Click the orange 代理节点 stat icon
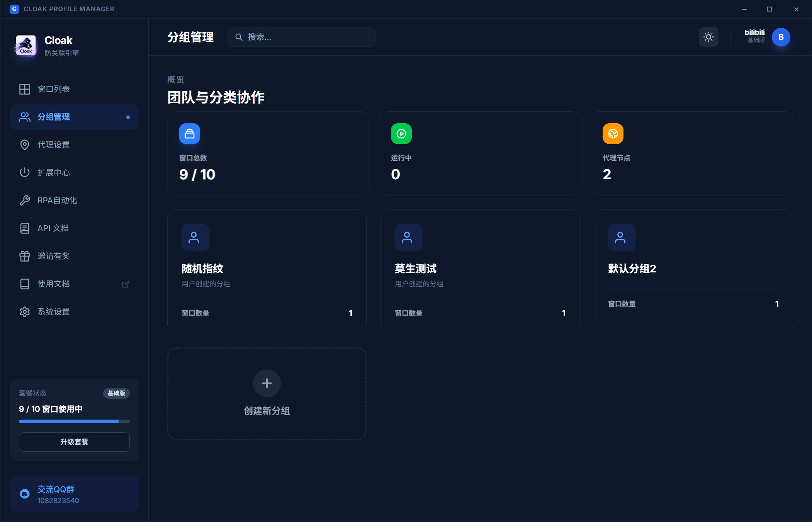Viewport: 812px width, 522px height. 613,134
